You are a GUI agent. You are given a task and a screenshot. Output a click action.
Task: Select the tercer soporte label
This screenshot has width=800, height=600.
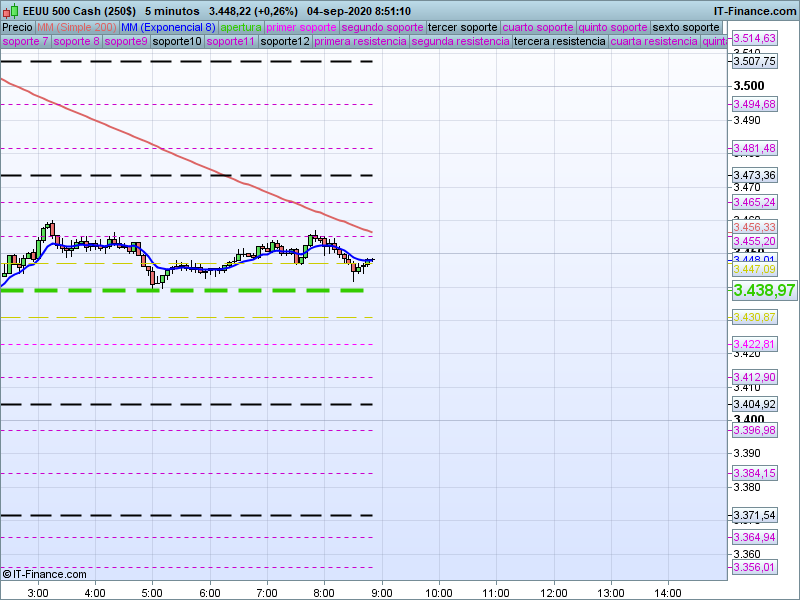point(462,27)
